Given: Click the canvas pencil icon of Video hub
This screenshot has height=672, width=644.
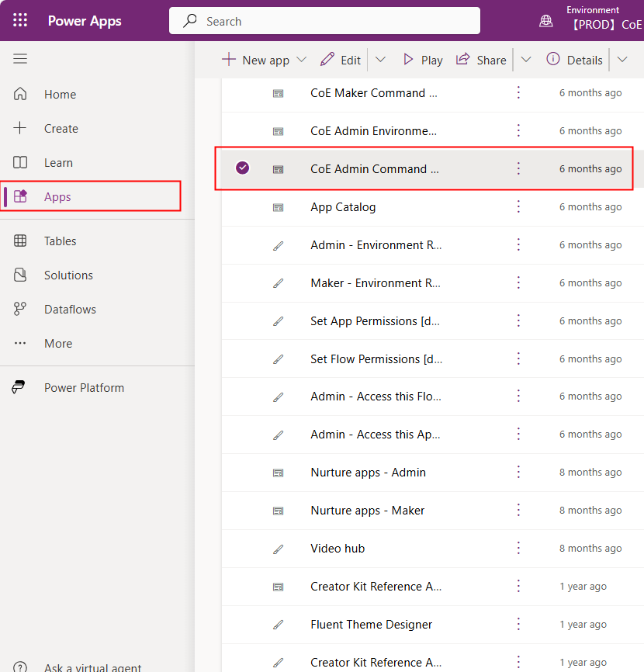Looking at the screenshot, I should (x=278, y=549).
